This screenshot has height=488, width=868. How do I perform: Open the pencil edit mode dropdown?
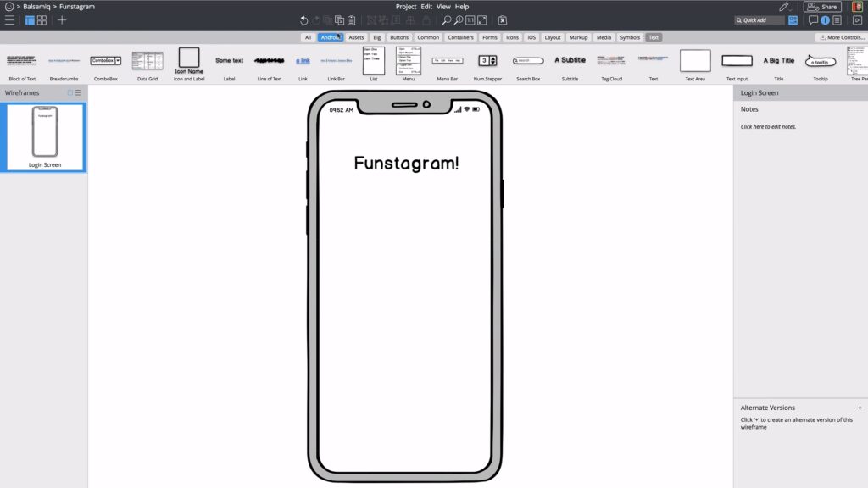pyautogui.click(x=786, y=7)
